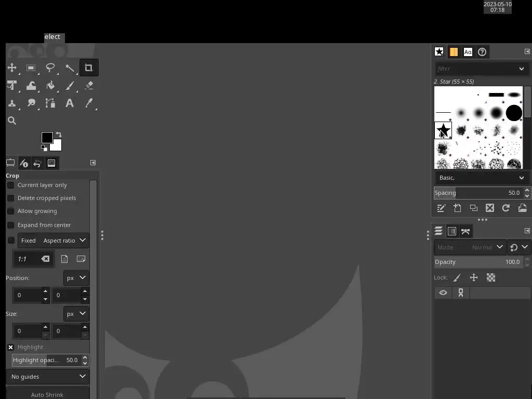The image size is (532, 399).
Task: Set crop aspect to portrait orientation
Action: pos(64,259)
